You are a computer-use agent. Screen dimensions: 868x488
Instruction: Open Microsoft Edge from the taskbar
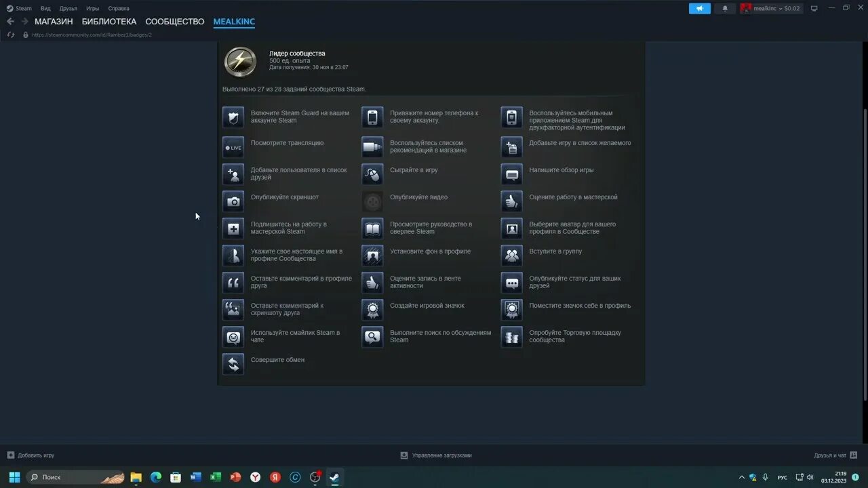(155, 477)
